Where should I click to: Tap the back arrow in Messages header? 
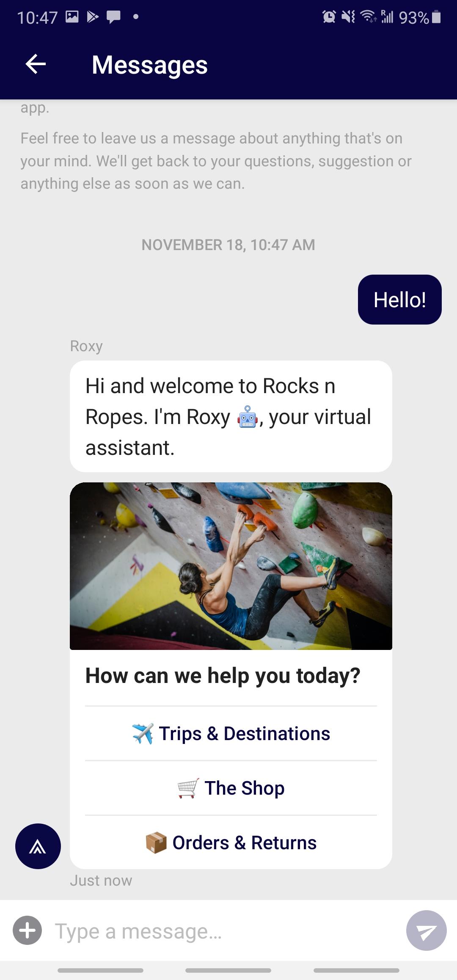[36, 64]
